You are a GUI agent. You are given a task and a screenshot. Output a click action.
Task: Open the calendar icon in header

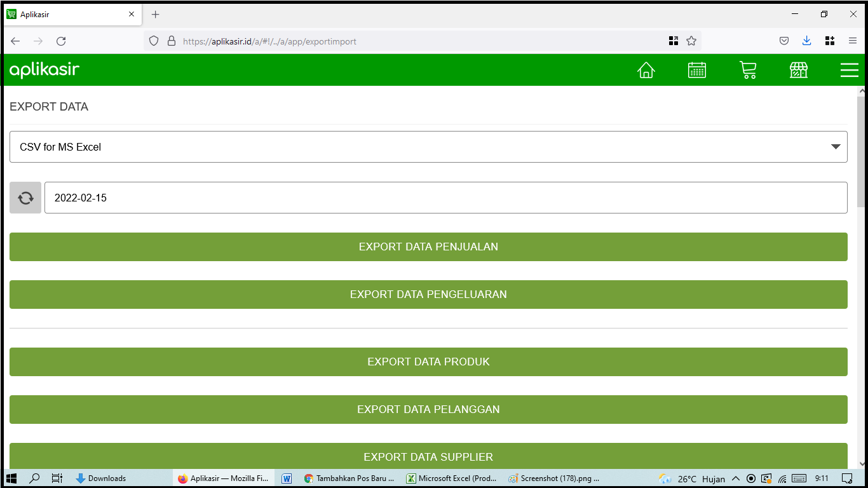click(697, 70)
